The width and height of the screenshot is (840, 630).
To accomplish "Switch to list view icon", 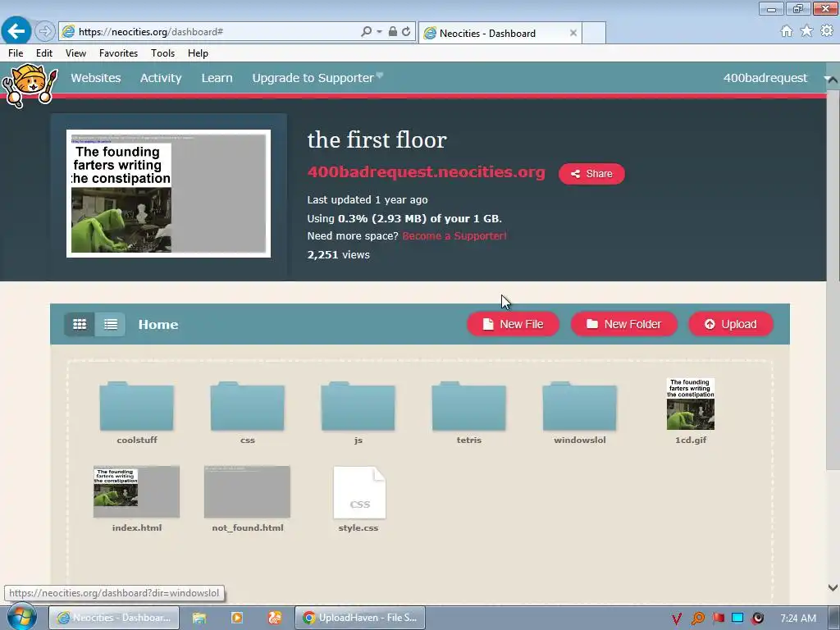I will tap(111, 324).
